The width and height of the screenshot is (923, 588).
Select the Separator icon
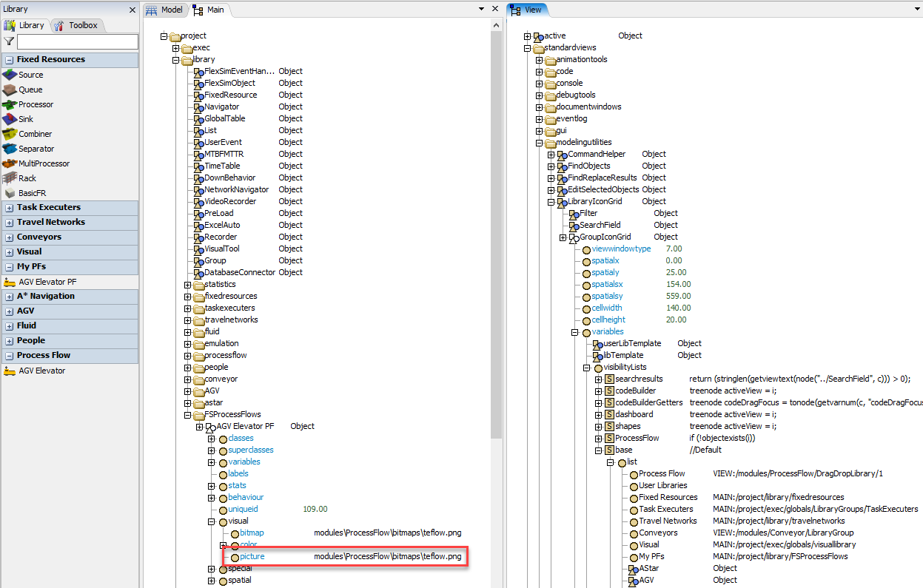pyautogui.click(x=10, y=149)
